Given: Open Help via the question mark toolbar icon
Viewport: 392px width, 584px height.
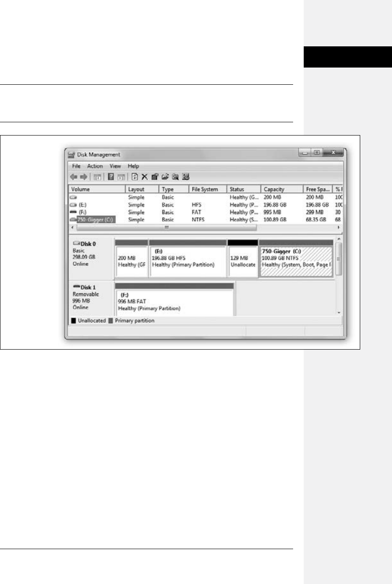Looking at the screenshot, I should point(110,177).
